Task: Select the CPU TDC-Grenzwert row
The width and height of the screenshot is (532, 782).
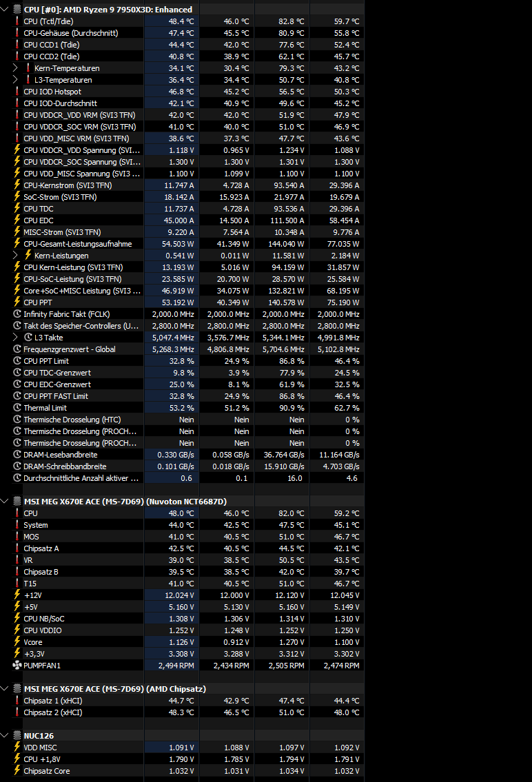Action: (x=187, y=373)
